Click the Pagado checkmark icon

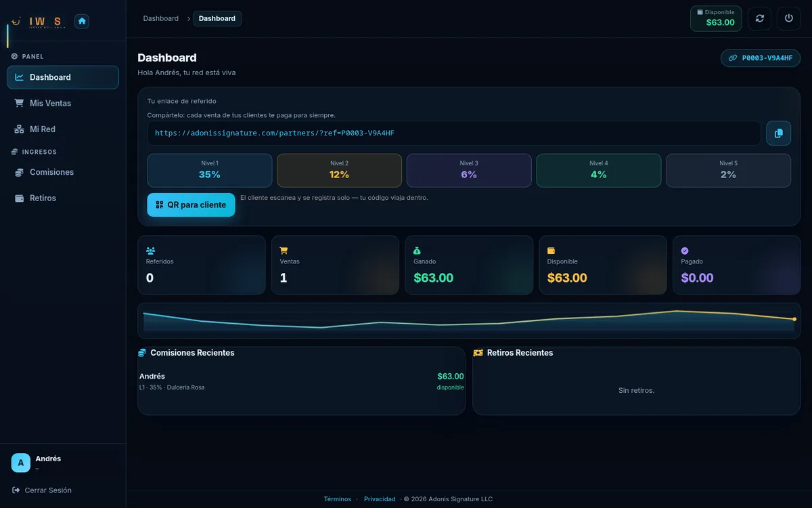[x=685, y=251]
